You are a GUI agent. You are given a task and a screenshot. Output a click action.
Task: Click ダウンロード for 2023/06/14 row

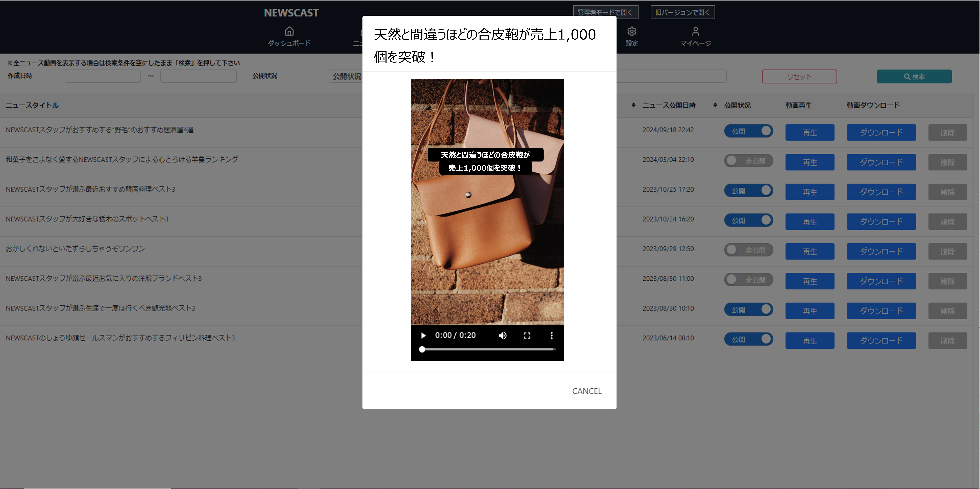pos(881,341)
